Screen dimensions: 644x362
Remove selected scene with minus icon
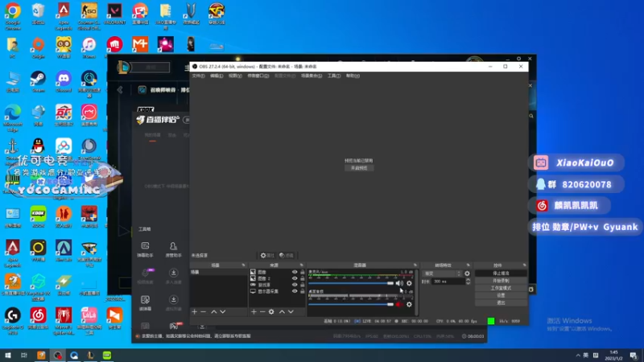click(x=204, y=312)
